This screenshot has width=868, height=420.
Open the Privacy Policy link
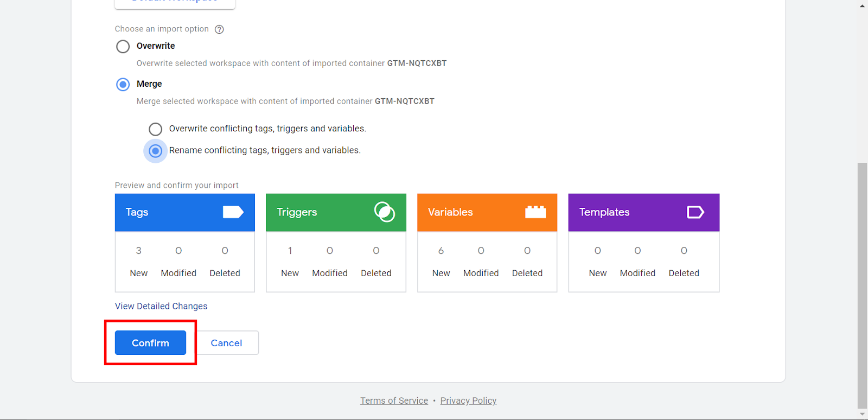click(x=468, y=400)
